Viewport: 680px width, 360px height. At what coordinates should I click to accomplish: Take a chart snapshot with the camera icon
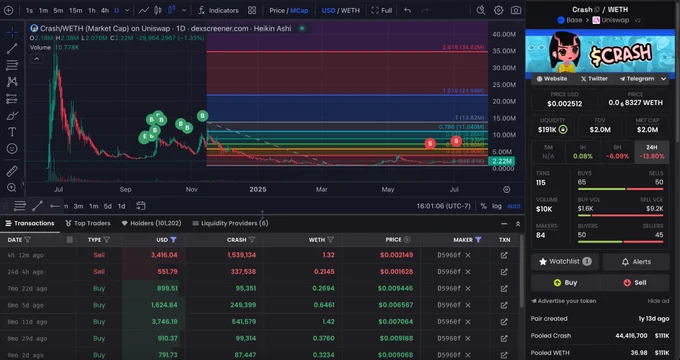point(516,10)
